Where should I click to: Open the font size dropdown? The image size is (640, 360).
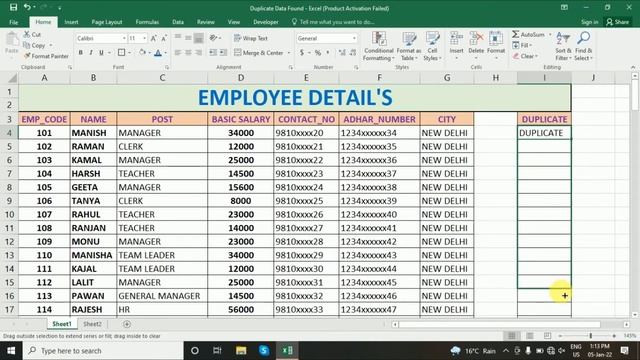pos(144,38)
